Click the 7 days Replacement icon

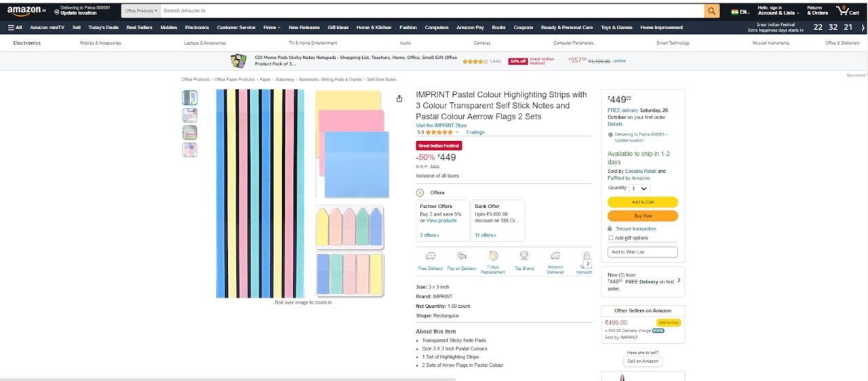click(493, 256)
